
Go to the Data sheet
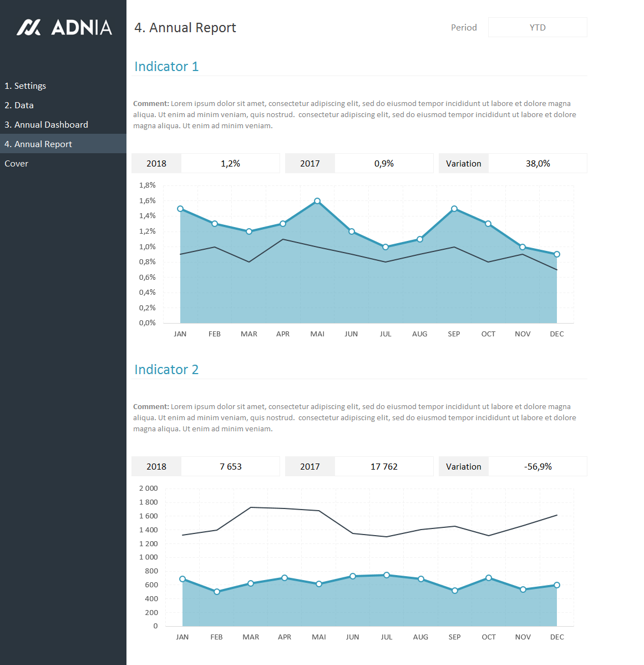19,105
